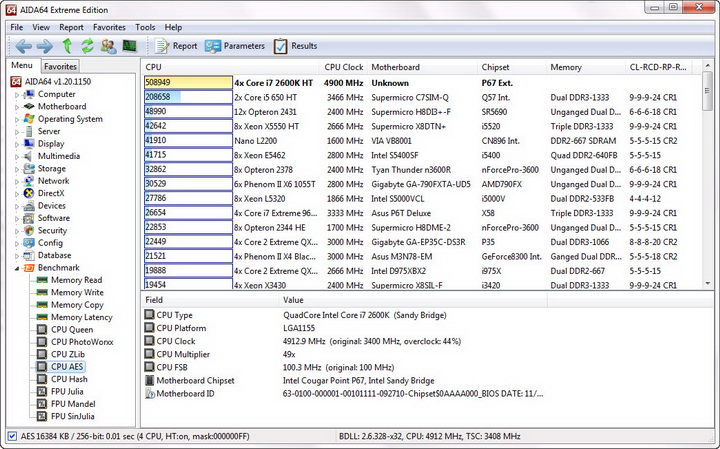Image resolution: width=720 pixels, height=449 pixels.
Task: Select the Devices tree icon
Action: pos(29,206)
